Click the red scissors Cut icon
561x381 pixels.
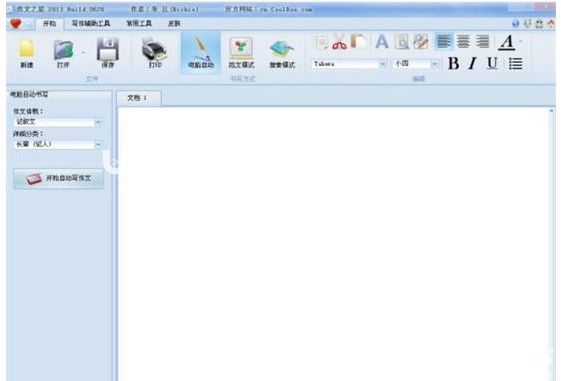pos(339,41)
